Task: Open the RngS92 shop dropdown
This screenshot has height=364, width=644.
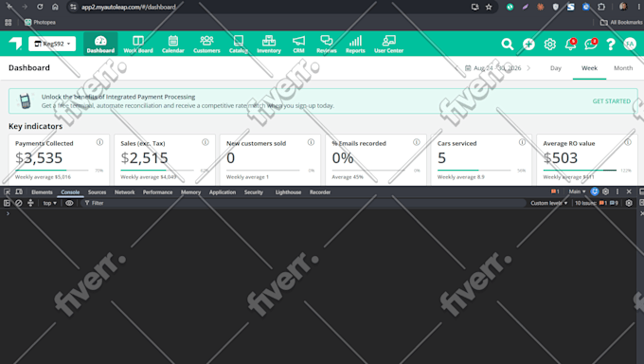Action: click(52, 44)
